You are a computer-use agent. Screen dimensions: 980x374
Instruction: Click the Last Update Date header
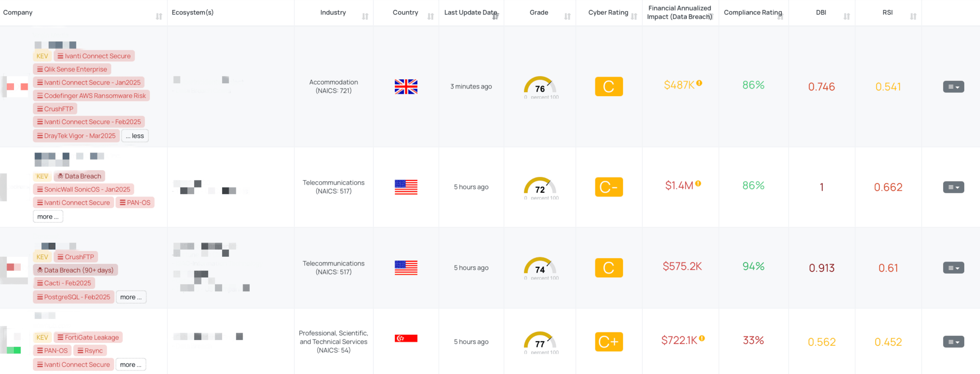(470, 13)
